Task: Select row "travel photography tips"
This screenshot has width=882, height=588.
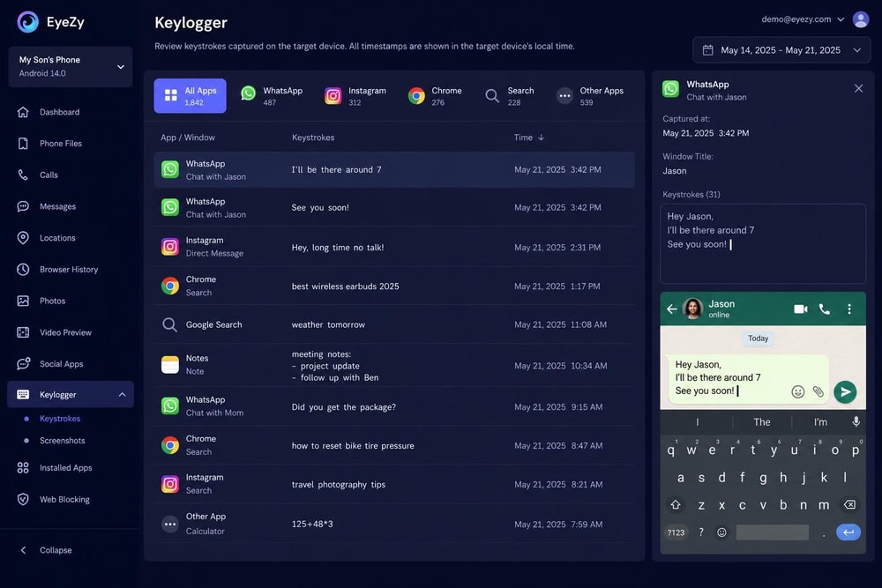Action: (x=393, y=484)
